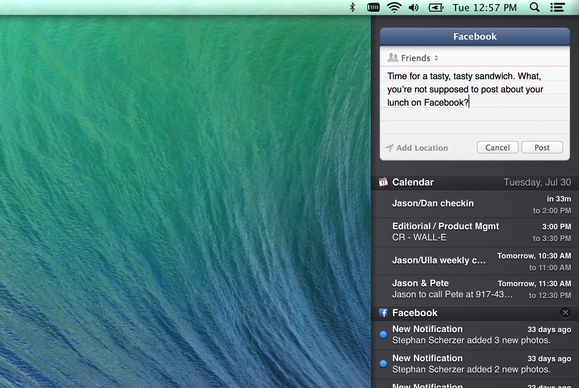This screenshot has width=579, height=388.
Task: Open the Jason & Pete event
Action: [x=475, y=289]
